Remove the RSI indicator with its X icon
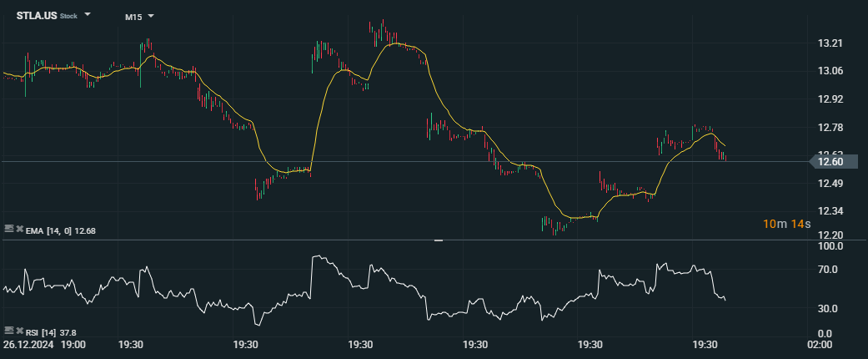868x359 pixels. 18,331
